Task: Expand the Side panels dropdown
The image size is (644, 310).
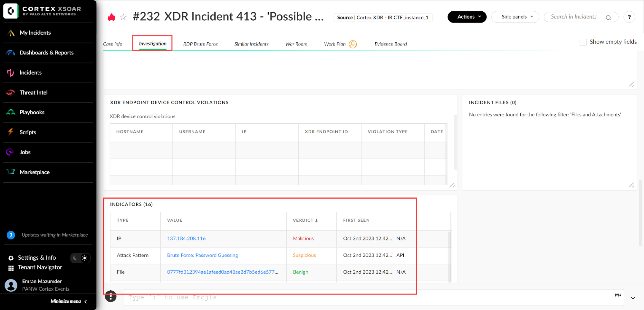Action: [515, 17]
